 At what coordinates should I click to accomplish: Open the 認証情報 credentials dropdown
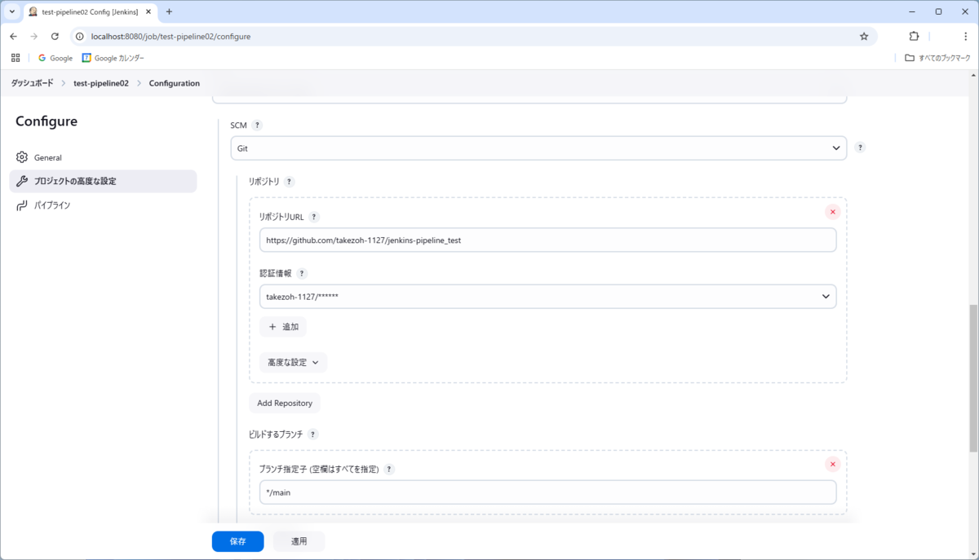point(548,297)
